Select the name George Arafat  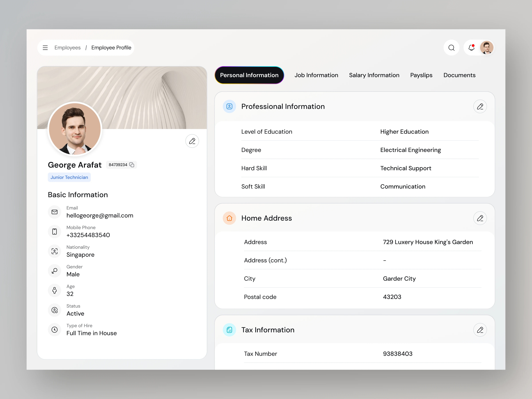(75, 165)
